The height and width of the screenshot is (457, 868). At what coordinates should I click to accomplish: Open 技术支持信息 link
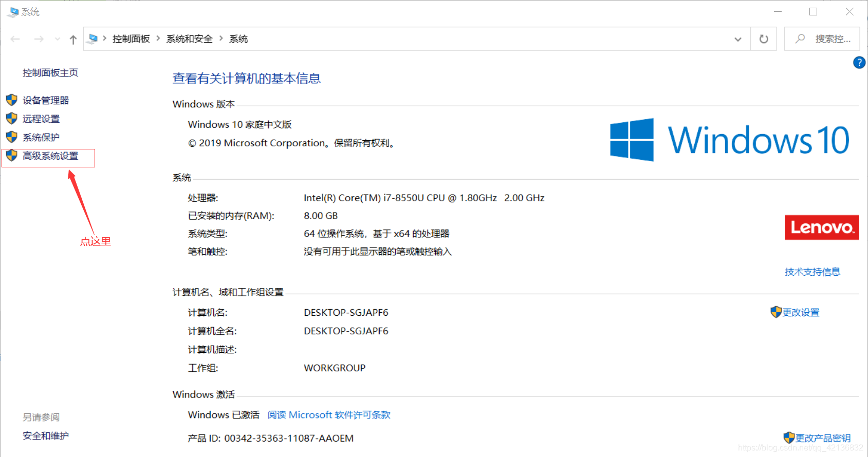[812, 272]
